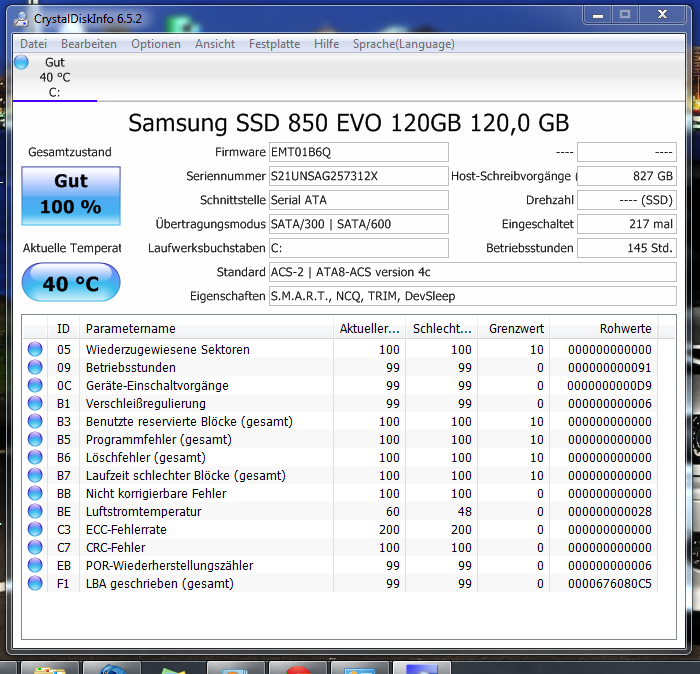The image size is (700, 674).
Task: Select ECC-Fehlerrate parameter name
Action: coord(126,529)
